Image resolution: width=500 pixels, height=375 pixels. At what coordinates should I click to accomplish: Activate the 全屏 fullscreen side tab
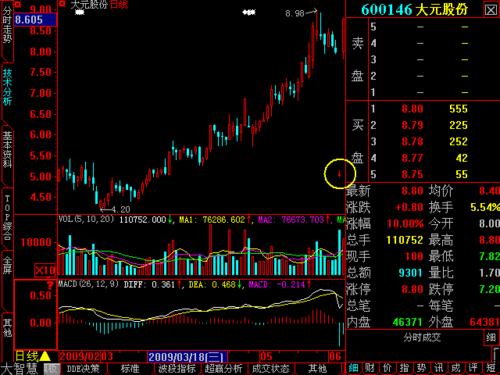[x=7, y=265]
